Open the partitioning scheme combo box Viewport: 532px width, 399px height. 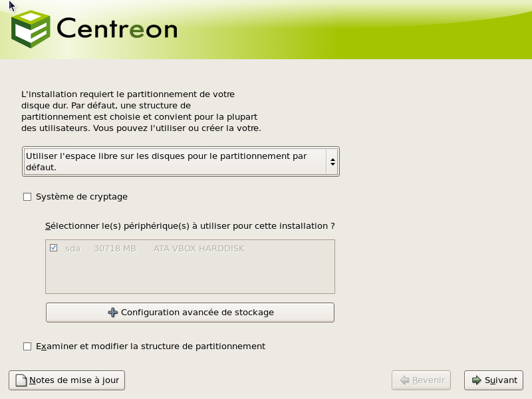click(x=174, y=162)
